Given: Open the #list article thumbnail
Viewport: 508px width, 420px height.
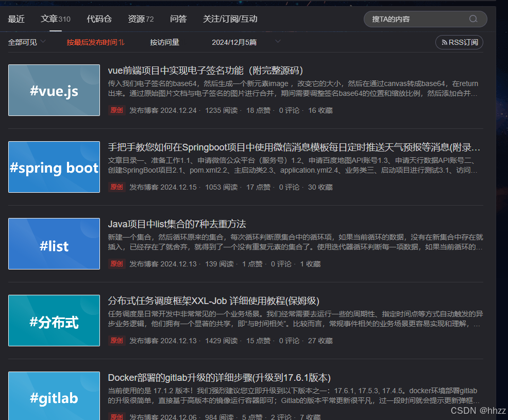Looking at the screenshot, I should pyautogui.click(x=54, y=244).
